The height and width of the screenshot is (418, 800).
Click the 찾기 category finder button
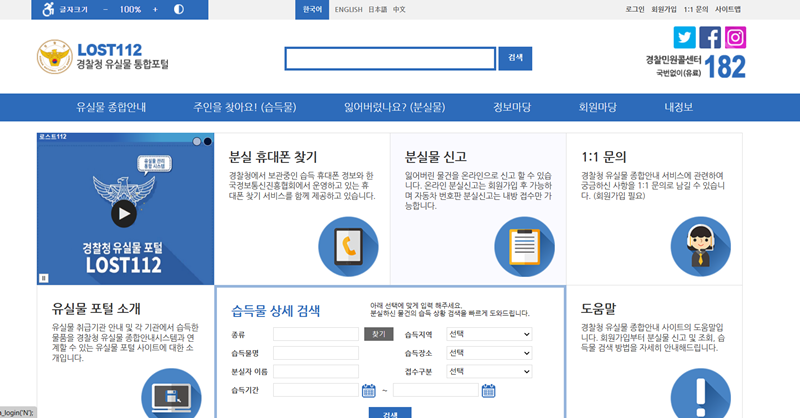tap(379, 334)
